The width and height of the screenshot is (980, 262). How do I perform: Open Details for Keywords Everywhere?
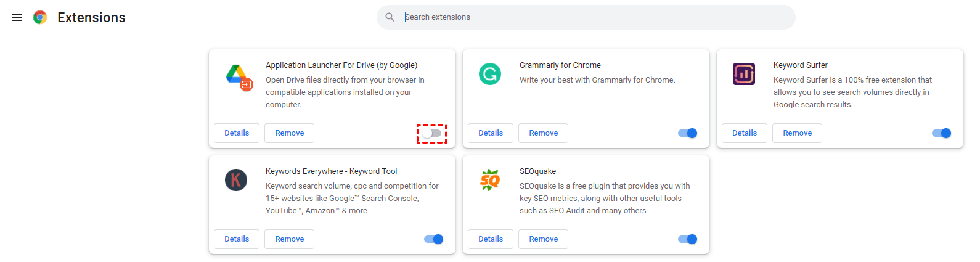[x=237, y=239]
